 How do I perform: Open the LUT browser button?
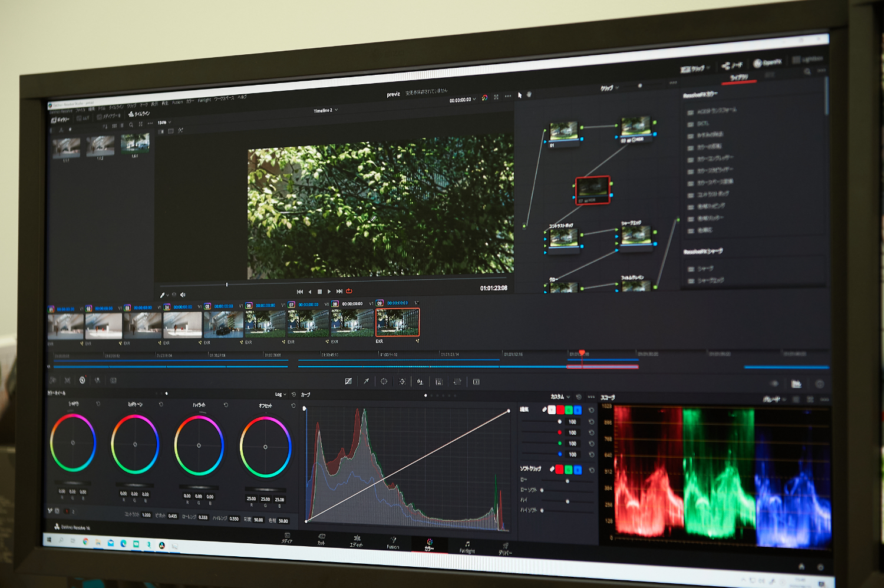[x=83, y=118]
